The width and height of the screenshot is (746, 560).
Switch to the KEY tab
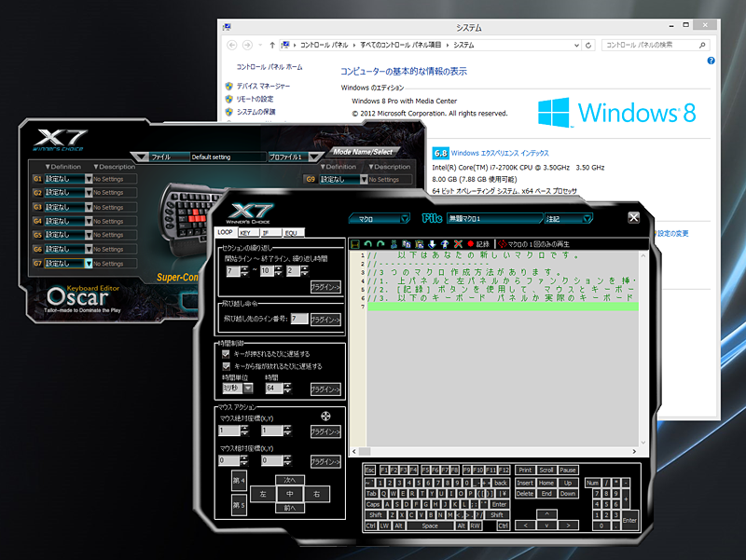[247, 233]
